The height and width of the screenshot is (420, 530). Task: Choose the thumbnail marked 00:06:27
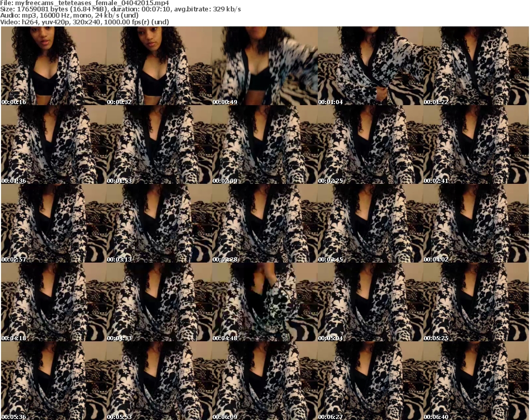(371, 381)
